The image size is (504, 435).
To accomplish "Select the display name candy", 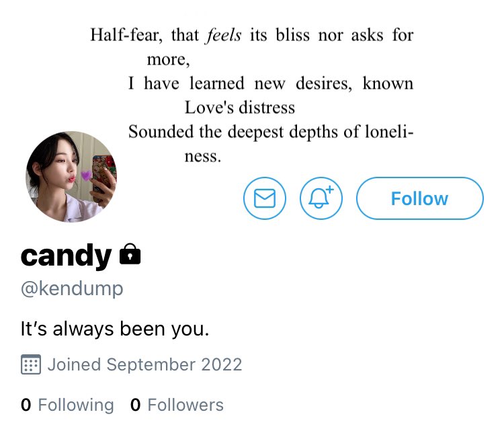I will [67, 255].
